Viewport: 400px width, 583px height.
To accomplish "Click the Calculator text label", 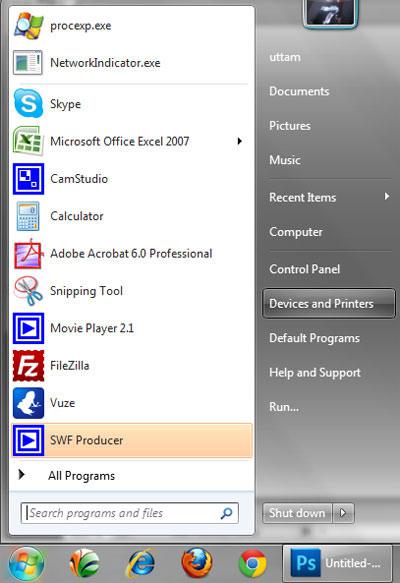I will coord(77,216).
